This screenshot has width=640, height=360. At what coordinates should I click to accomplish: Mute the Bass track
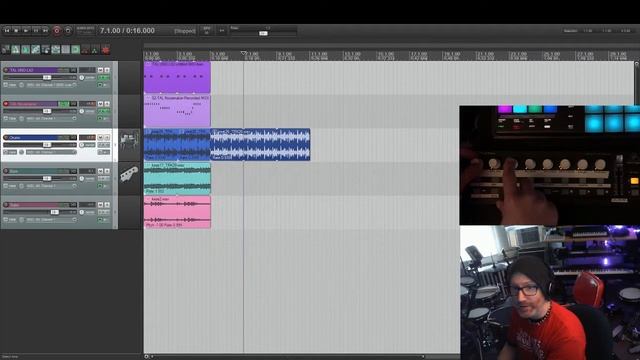point(100,171)
